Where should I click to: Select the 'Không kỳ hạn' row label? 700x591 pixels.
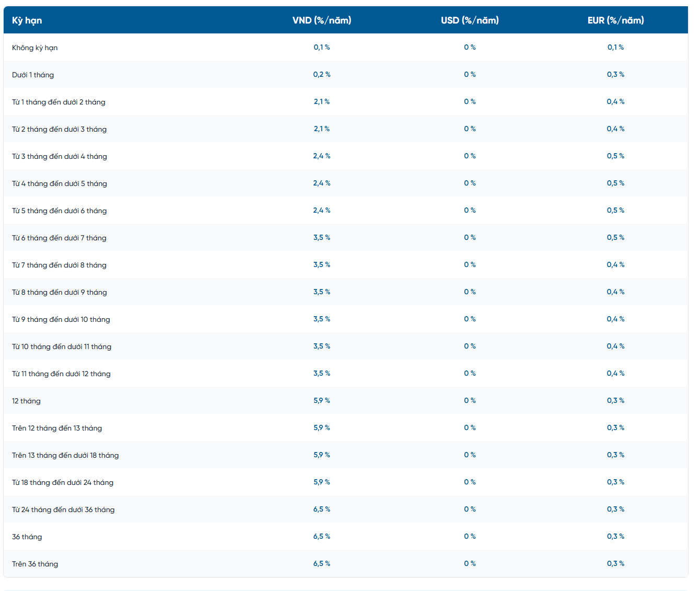35,48
